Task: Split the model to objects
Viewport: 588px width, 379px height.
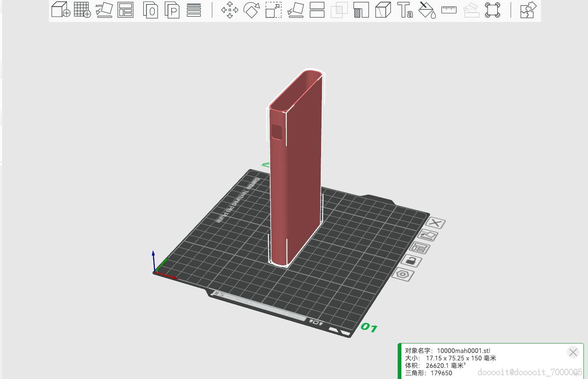Action: point(151,10)
